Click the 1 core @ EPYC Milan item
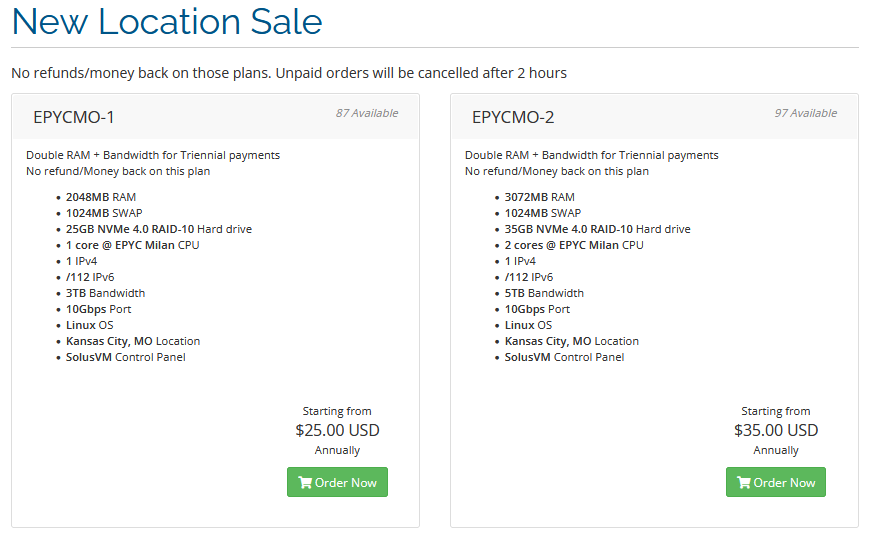The width and height of the screenshot is (875, 553). point(133,245)
